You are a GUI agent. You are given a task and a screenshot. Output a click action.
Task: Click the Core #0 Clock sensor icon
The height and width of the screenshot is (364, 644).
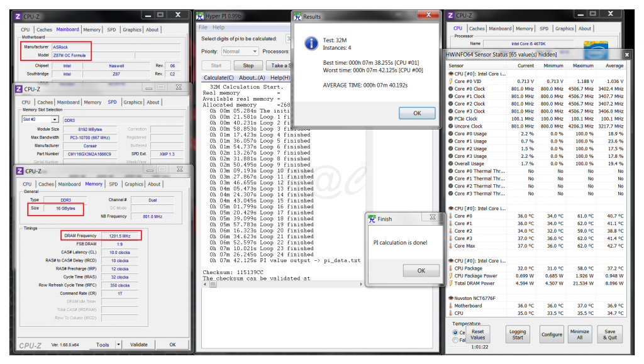[x=450, y=89]
